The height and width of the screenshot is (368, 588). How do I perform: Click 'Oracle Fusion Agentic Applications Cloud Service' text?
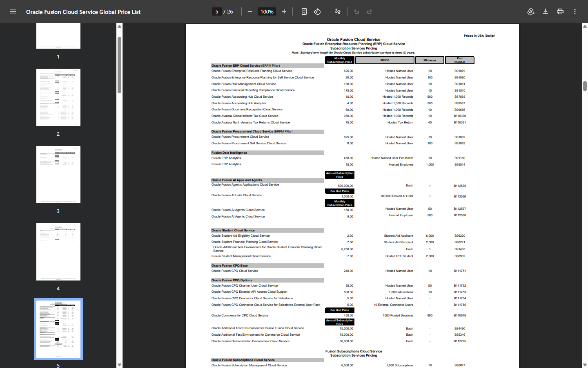pos(245,185)
